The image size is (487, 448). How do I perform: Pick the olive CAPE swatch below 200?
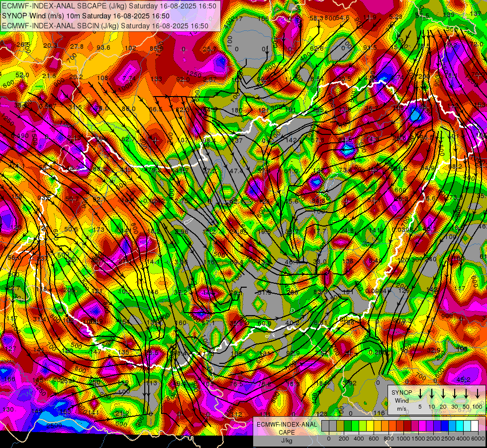(340, 426)
